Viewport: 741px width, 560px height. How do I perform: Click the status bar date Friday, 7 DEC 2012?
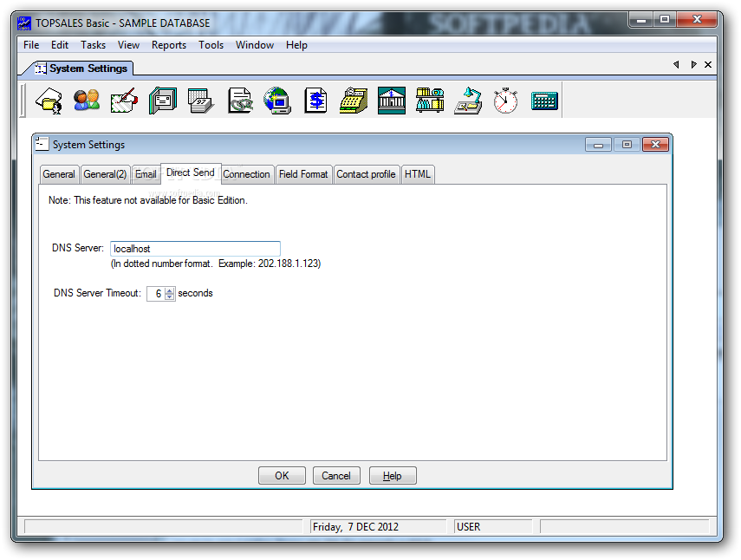(356, 526)
